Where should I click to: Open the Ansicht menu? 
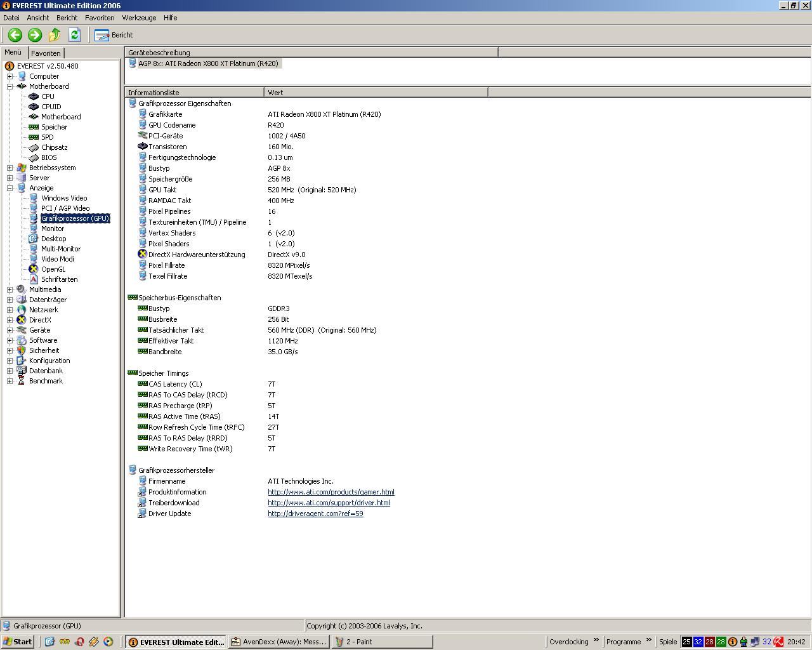(38, 18)
